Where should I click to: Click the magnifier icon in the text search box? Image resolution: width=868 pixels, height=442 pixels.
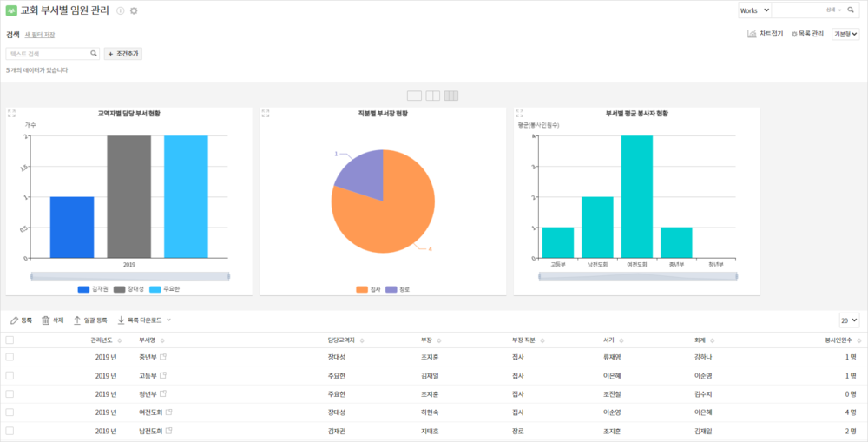(94, 53)
